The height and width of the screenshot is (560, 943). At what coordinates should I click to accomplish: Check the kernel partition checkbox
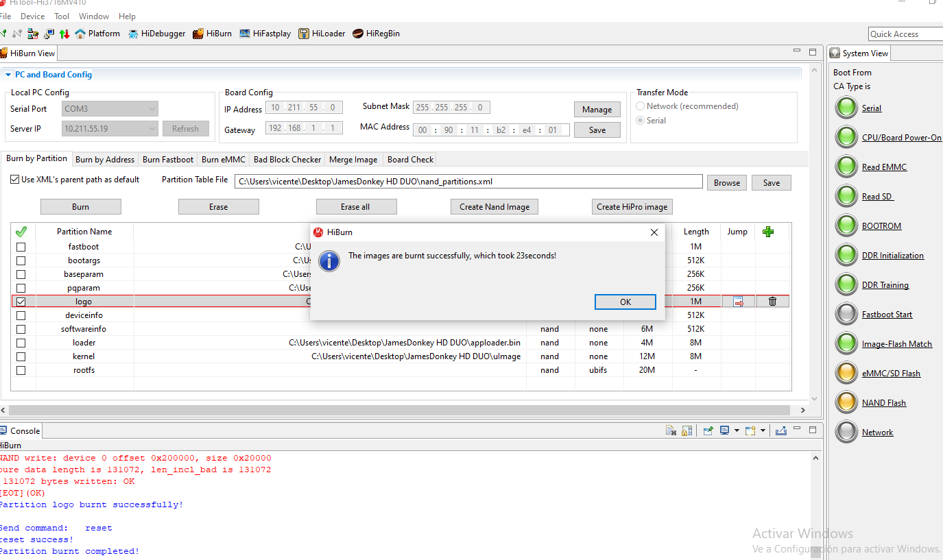click(x=21, y=356)
